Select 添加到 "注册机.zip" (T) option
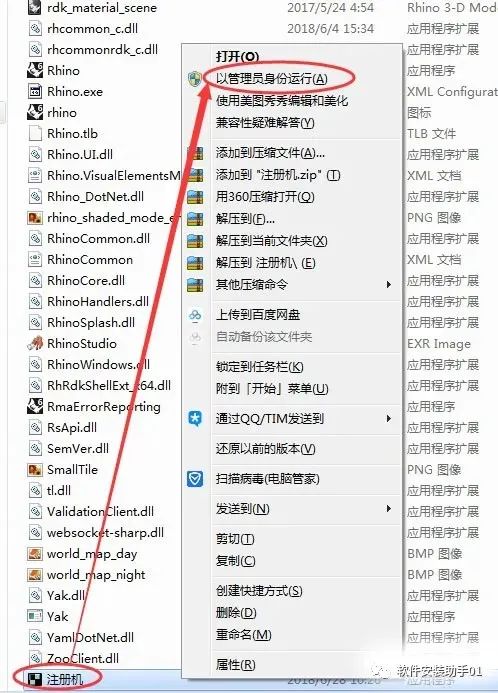The width and height of the screenshot is (498, 693). coord(278,175)
